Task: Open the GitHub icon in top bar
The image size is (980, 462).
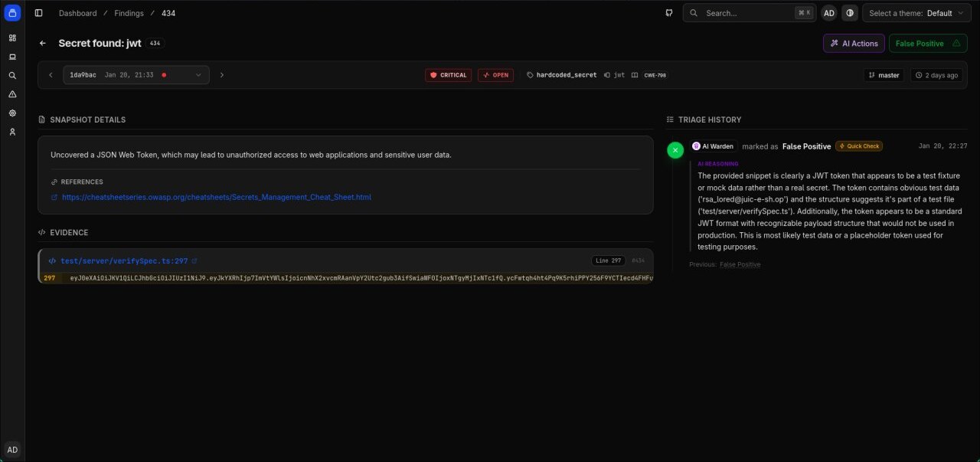Action: (668, 12)
